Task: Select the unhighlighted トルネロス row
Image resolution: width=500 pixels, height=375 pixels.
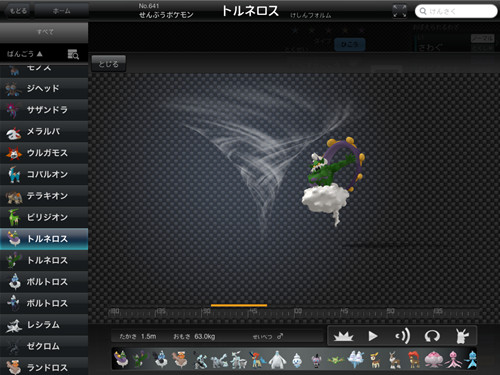Action: point(44,260)
